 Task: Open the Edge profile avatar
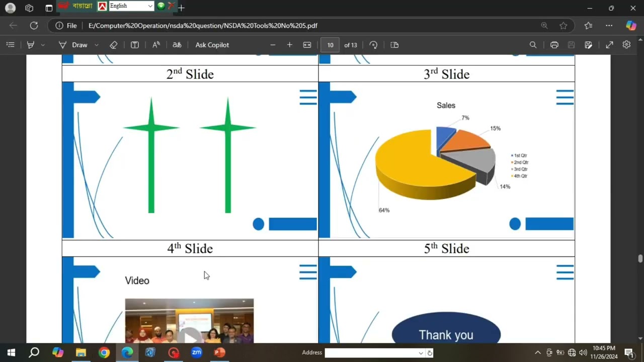[x=10, y=8]
